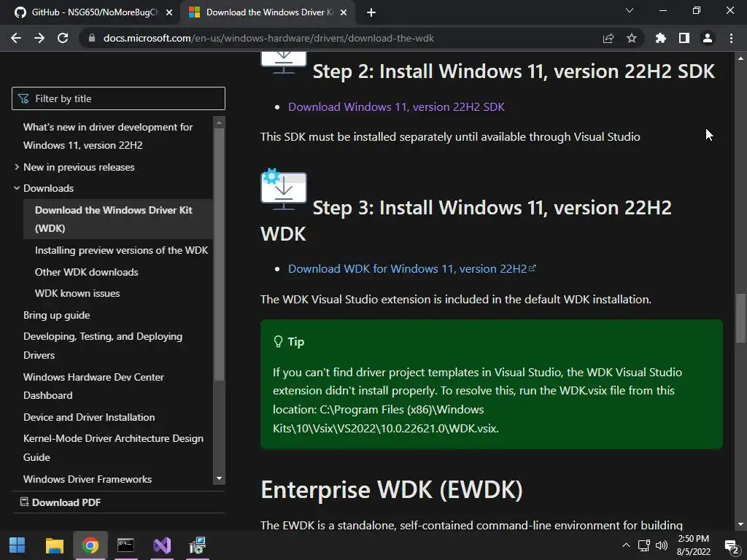Show hidden system tray icons

[x=626, y=545]
